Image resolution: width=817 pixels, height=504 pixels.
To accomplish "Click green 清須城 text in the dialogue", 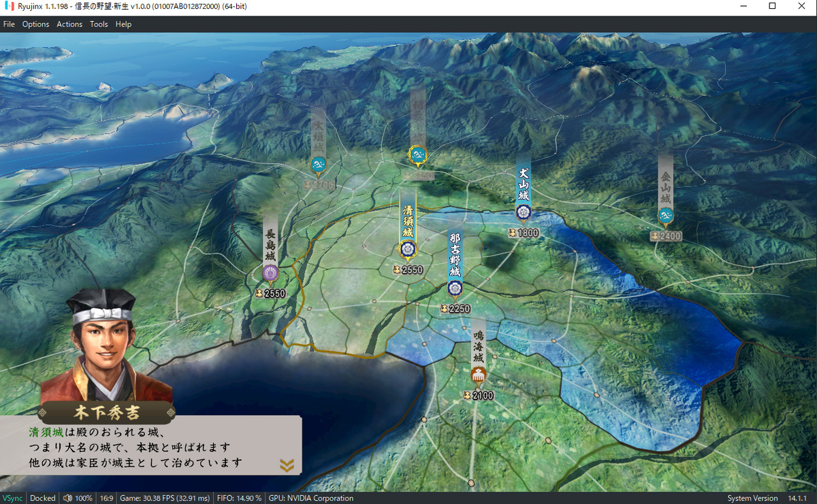I will (46, 433).
